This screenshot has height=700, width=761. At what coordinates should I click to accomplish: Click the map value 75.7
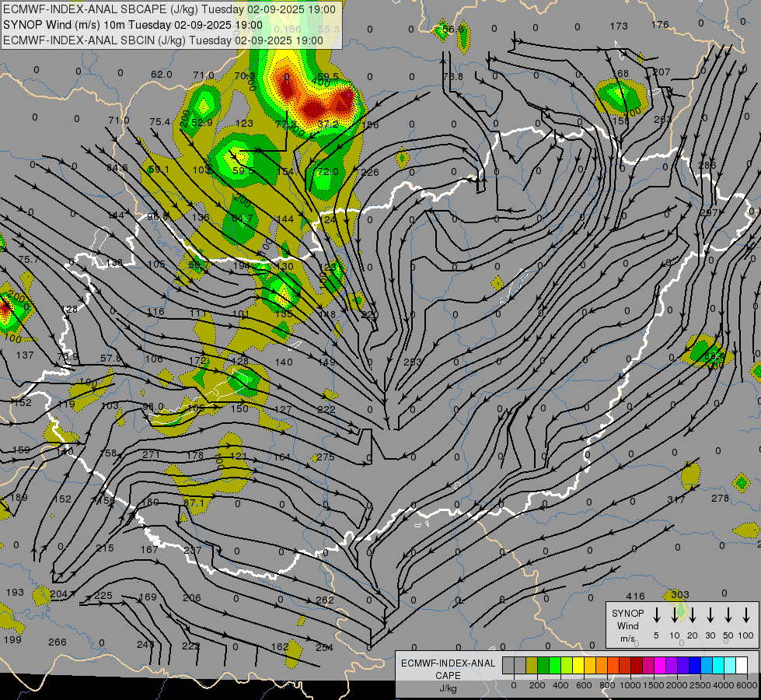[x=28, y=260]
